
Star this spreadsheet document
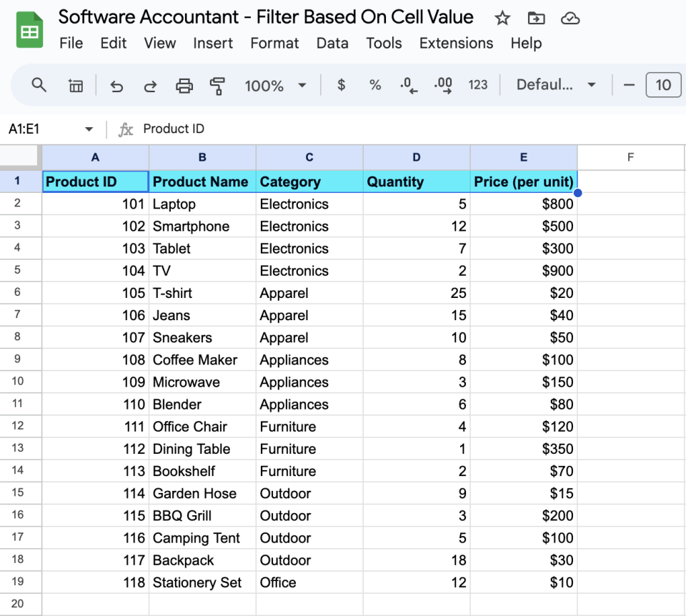coord(502,19)
